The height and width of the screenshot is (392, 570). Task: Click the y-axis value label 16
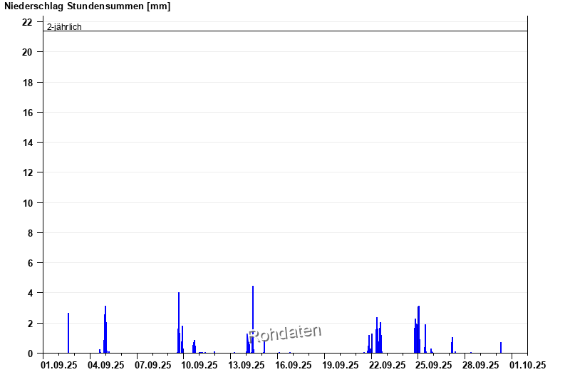tap(27, 113)
